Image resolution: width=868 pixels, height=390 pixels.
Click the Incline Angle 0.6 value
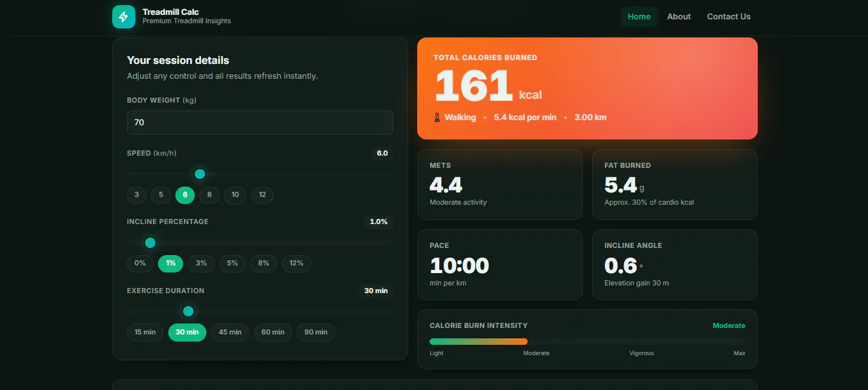tap(623, 265)
